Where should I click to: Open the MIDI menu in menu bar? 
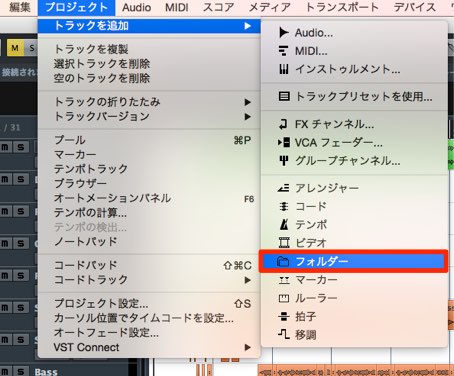[177, 7]
